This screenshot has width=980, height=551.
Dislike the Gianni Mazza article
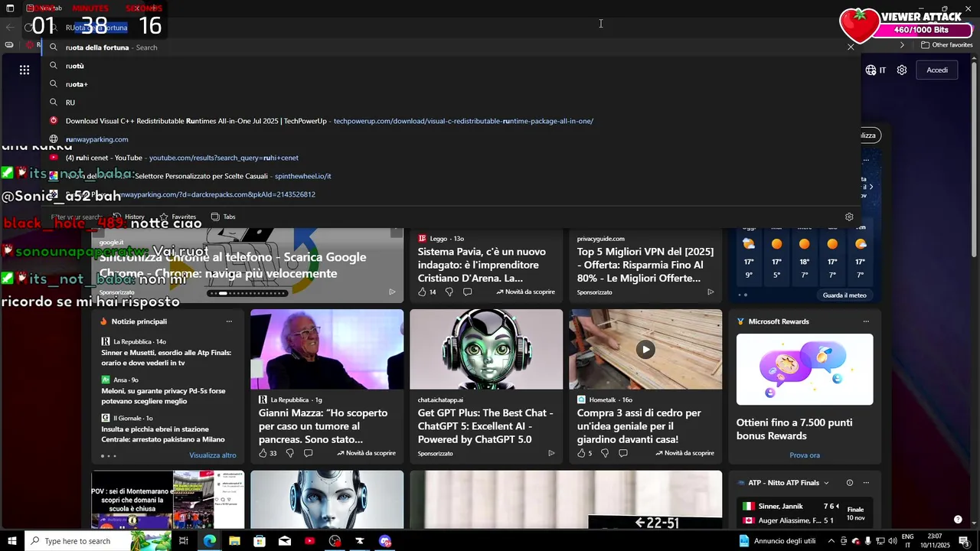290,453
